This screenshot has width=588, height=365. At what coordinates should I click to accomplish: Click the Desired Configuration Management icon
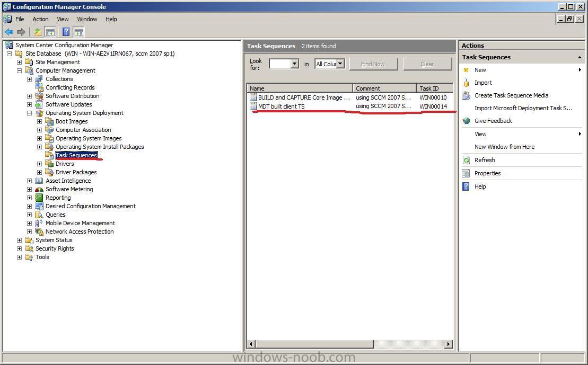[x=39, y=206]
